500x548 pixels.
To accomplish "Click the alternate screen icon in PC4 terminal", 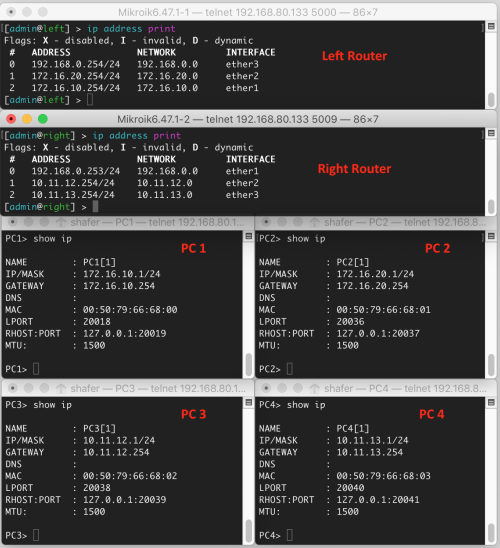I will (x=491, y=402).
